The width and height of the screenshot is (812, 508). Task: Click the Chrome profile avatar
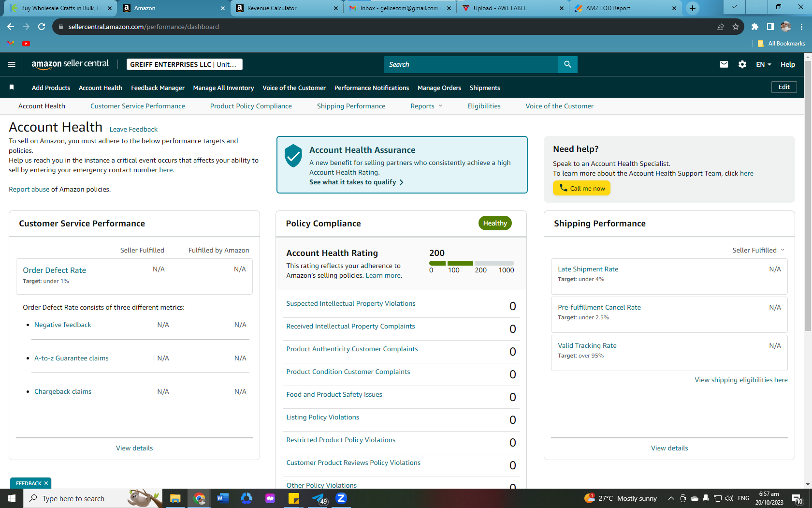pyautogui.click(x=786, y=27)
